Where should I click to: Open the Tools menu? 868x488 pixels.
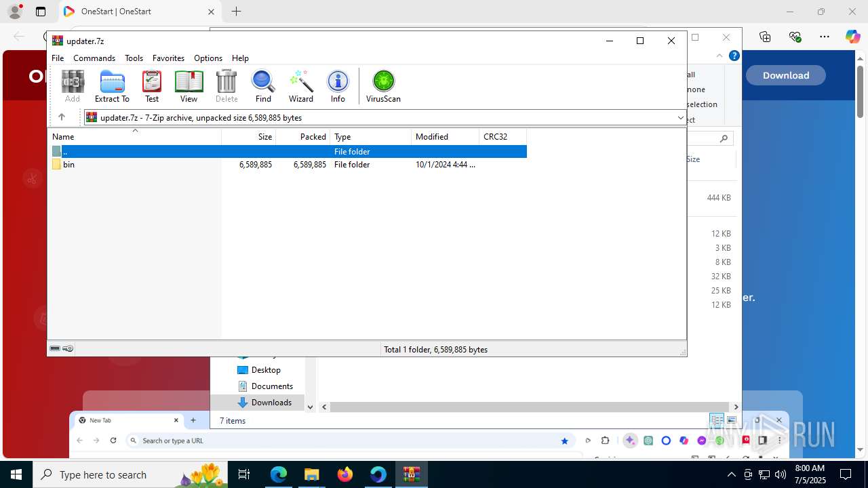tap(134, 58)
